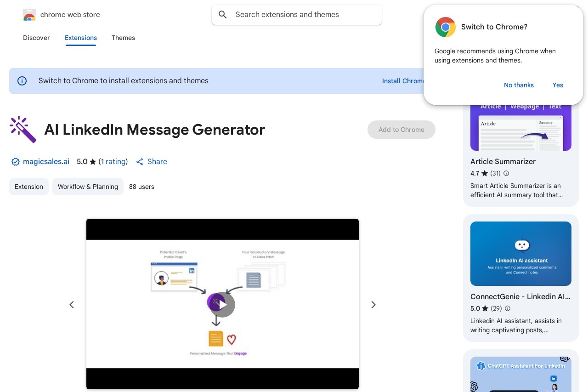
Task: Open the Article Summarizer title
Action: point(503,162)
